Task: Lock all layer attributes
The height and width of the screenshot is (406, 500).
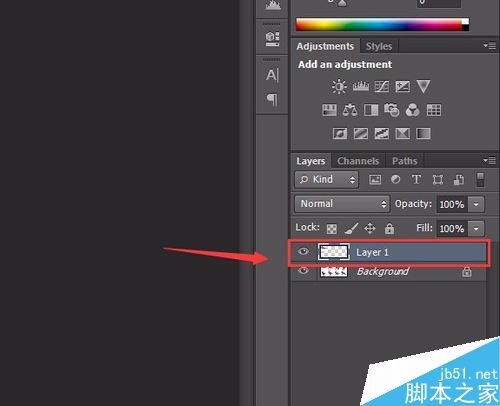Action: (389, 229)
